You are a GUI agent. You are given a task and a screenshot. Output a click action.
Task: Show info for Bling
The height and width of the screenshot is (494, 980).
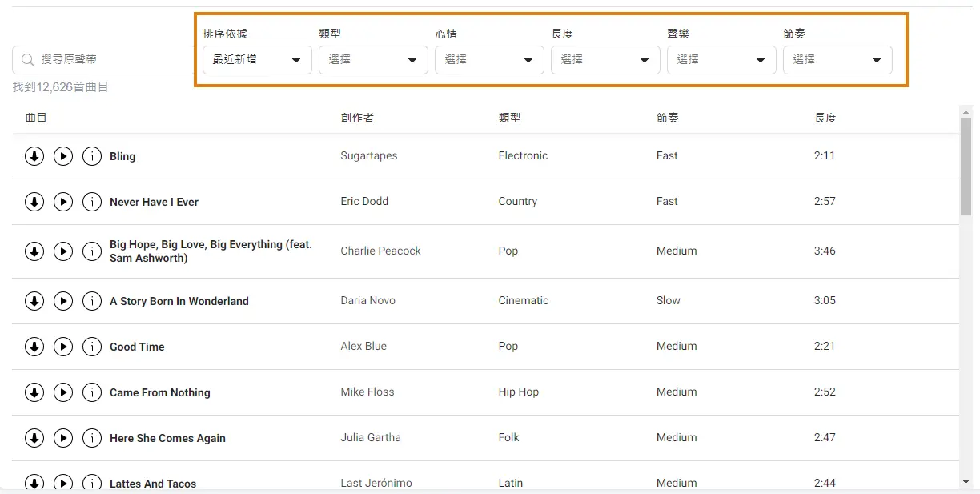coord(92,156)
